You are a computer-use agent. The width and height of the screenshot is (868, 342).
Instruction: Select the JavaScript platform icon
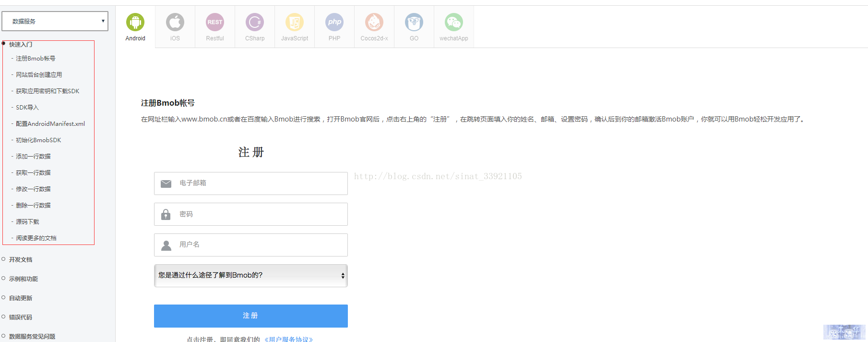coord(295,22)
